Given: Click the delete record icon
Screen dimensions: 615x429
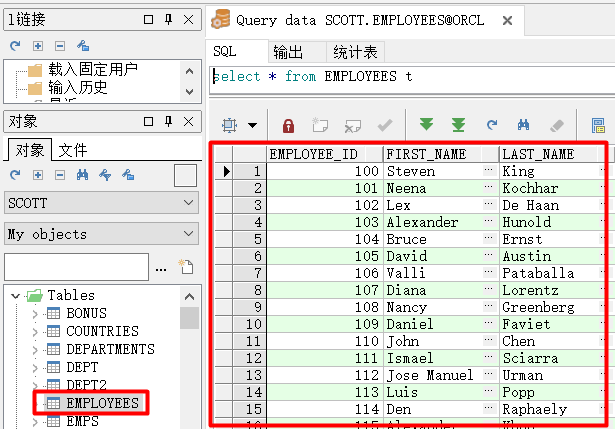Looking at the screenshot, I should tap(352, 126).
